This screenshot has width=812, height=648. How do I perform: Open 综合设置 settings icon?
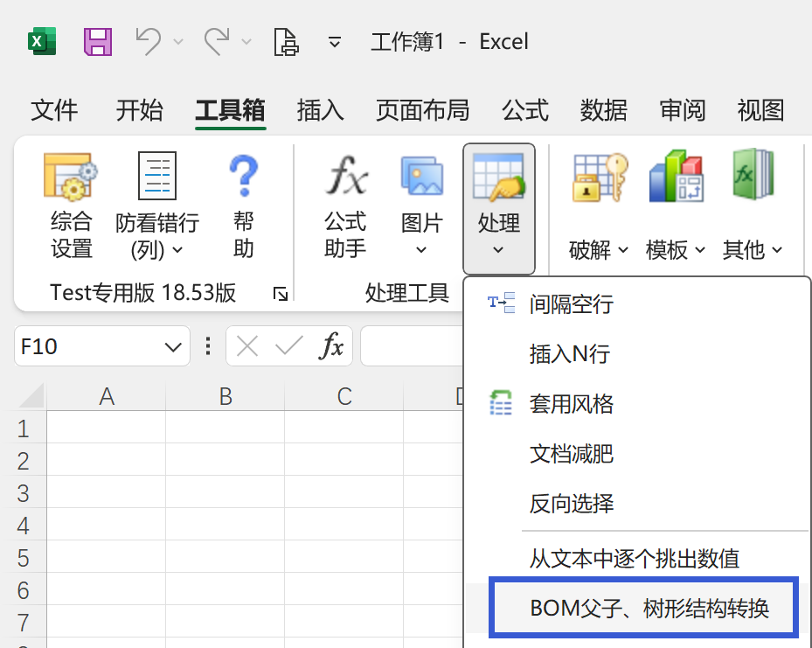tap(71, 178)
